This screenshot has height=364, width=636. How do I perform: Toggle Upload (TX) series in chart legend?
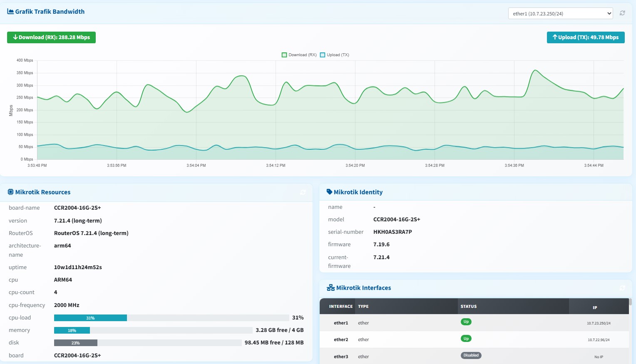pyautogui.click(x=335, y=55)
